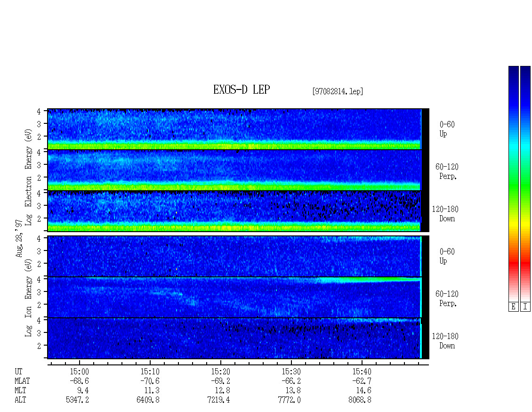Select the boxed I legend label
Screen dimensions: 532x412
pos(525,307)
